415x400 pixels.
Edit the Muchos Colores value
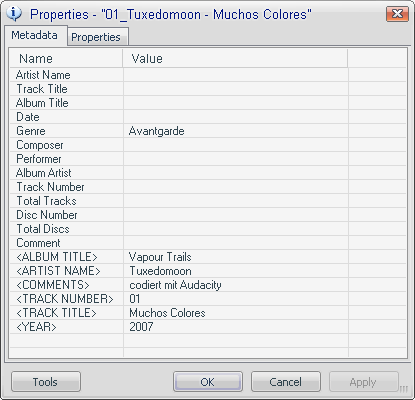pos(167,313)
